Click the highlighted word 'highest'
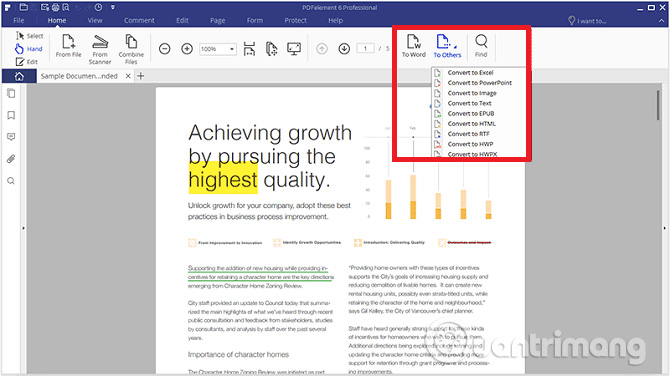Screen dimensions: 670x376 [223, 180]
